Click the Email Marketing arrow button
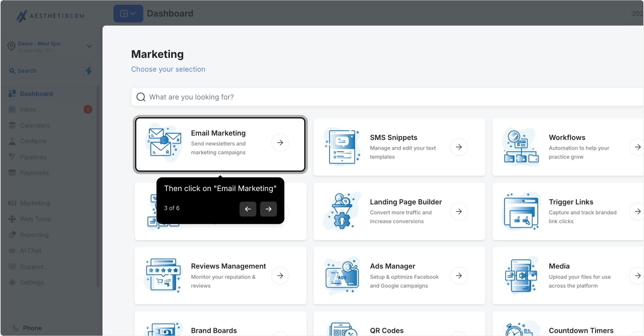This screenshot has width=644, height=336. pyautogui.click(x=280, y=142)
